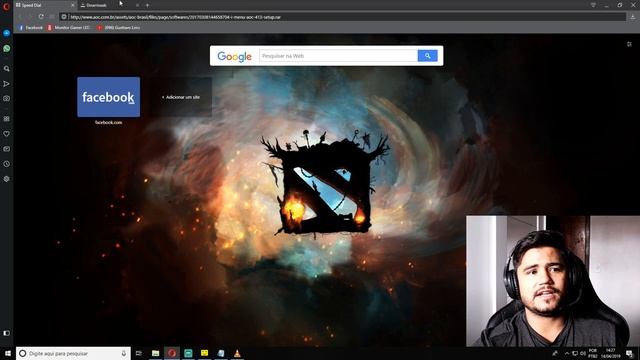This screenshot has height=360, width=640.
Task: Open the Personal News sidebar icon
Action: coord(7,149)
